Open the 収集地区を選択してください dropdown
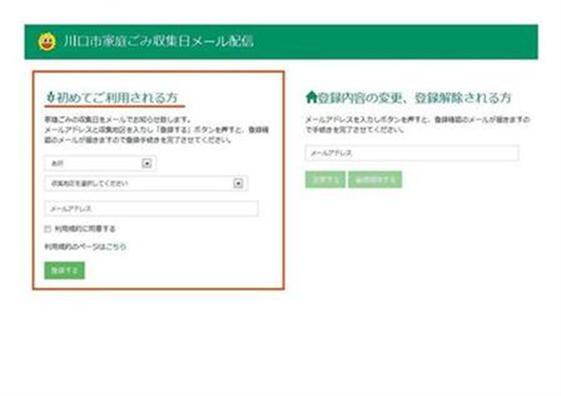The image size is (561, 396). [146, 184]
